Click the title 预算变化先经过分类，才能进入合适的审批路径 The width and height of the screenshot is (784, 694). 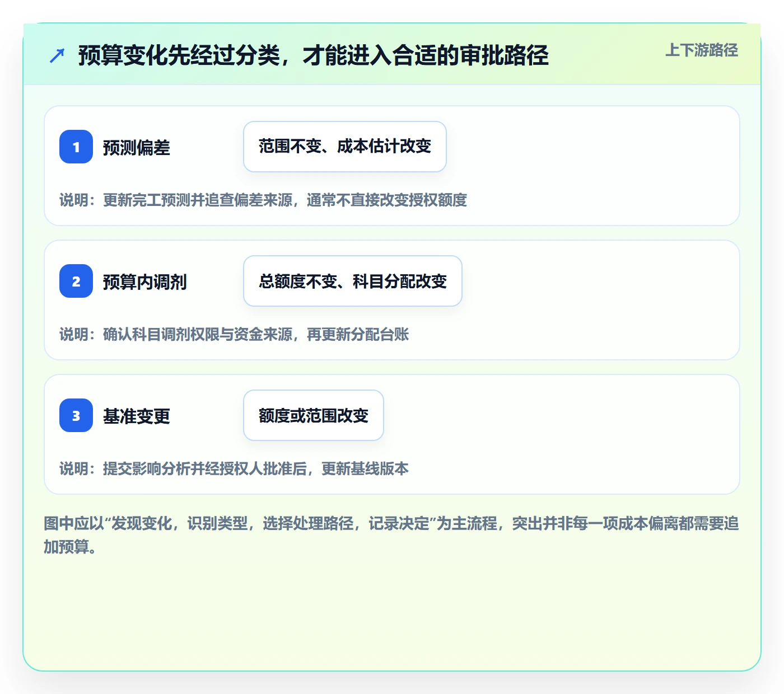pos(314,55)
